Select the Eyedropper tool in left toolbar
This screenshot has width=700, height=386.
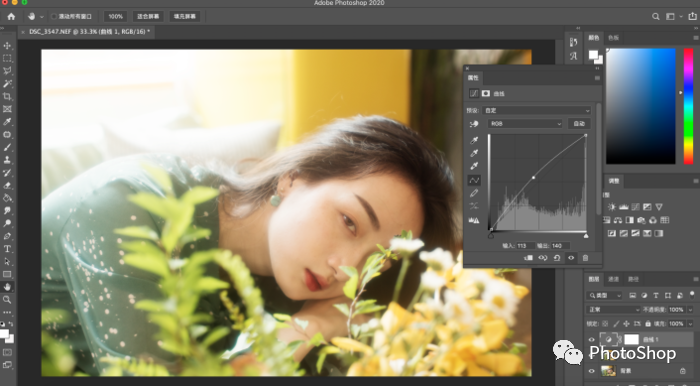[7, 122]
